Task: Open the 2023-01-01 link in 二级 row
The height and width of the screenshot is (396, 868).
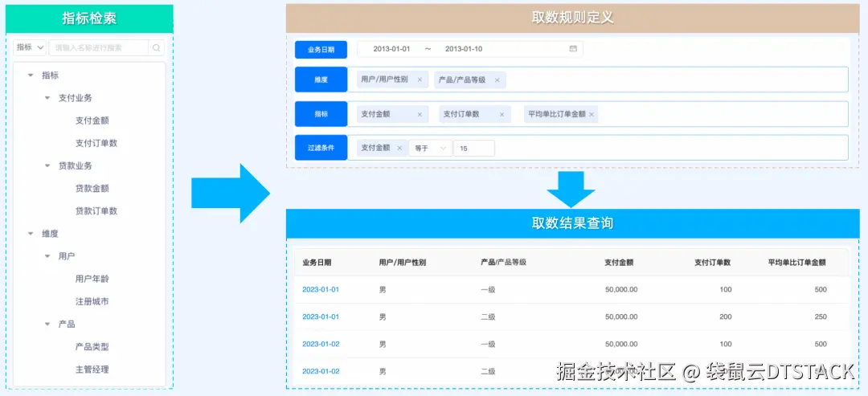Action: (x=321, y=317)
